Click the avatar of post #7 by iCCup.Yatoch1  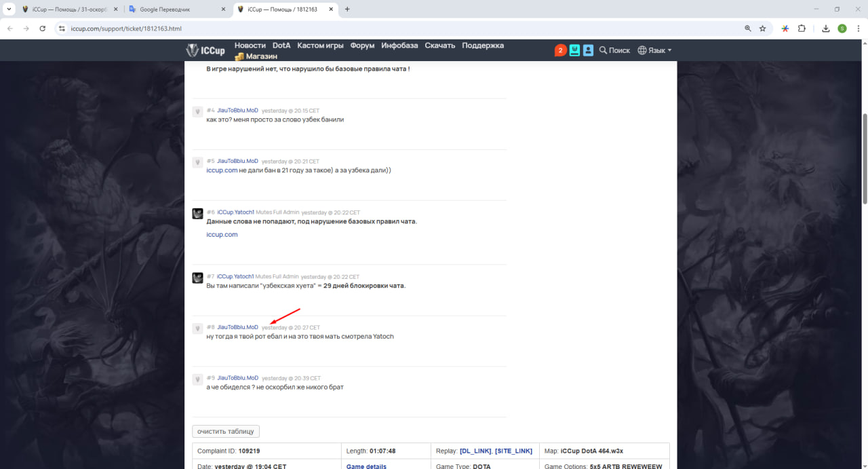pyautogui.click(x=197, y=278)
